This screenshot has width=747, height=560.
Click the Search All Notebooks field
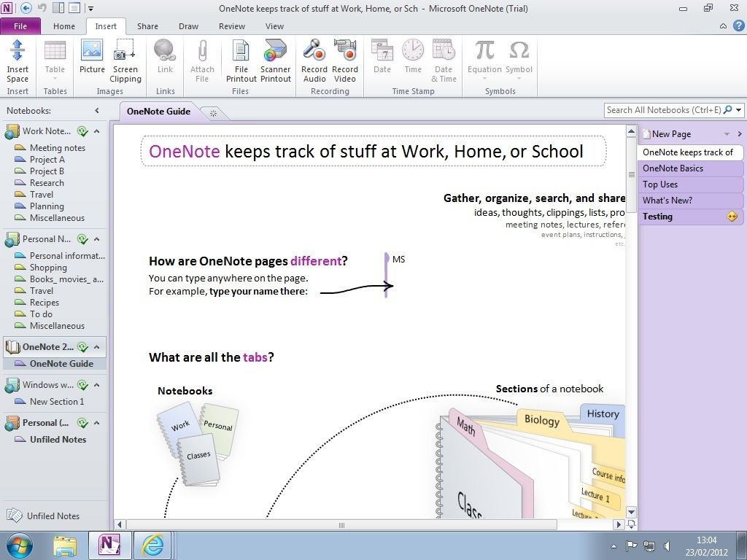(x=664, y=110)
